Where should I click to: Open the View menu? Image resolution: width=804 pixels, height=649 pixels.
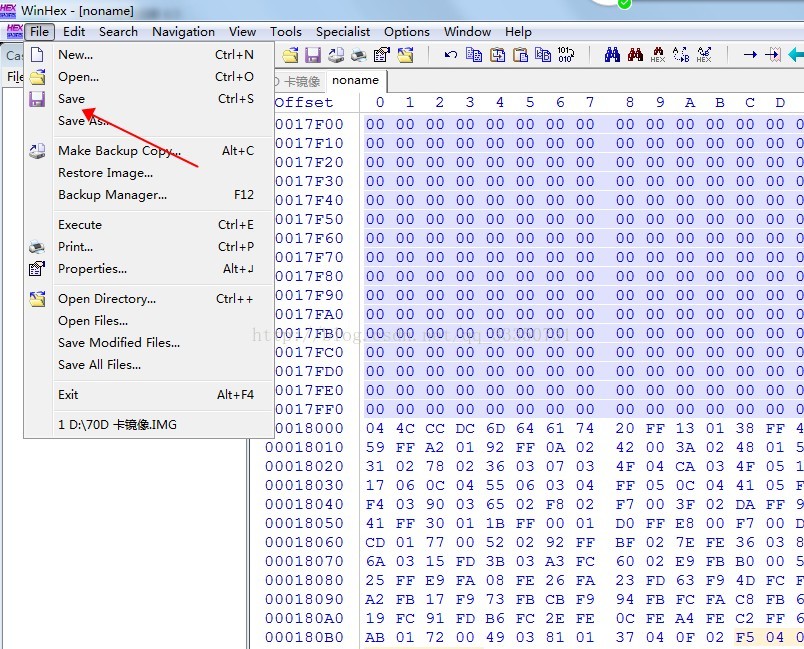243,32
